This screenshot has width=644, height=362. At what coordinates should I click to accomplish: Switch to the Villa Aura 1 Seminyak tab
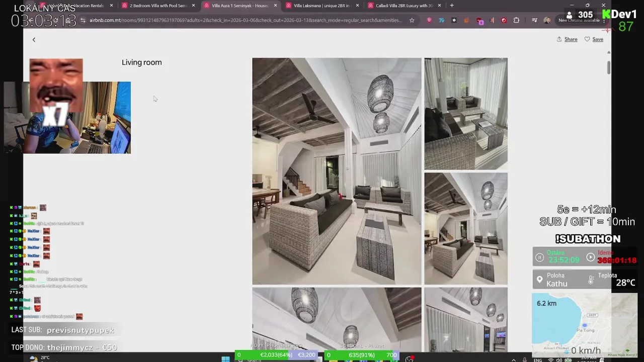click(x=240, y=6)
